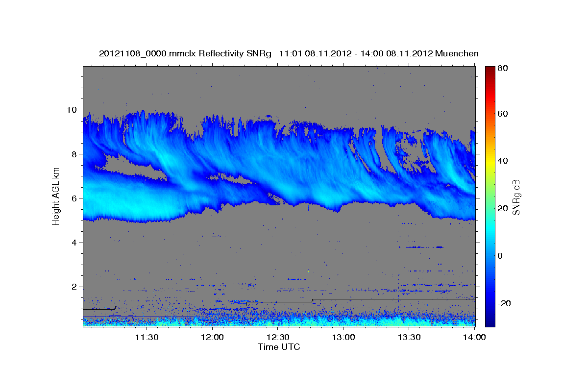Click the 'SNRg dB' colorbar label
The width and height of the screenshot is (588, 392).
click(x=516, y=196)
